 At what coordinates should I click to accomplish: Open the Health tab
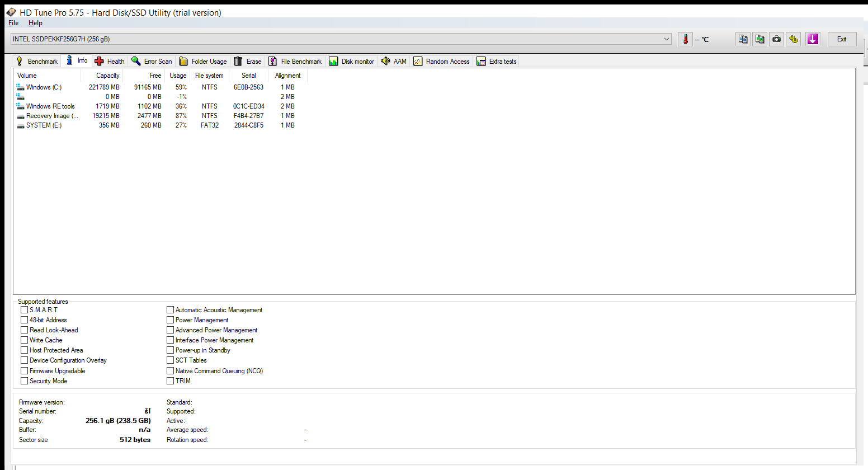110,62
